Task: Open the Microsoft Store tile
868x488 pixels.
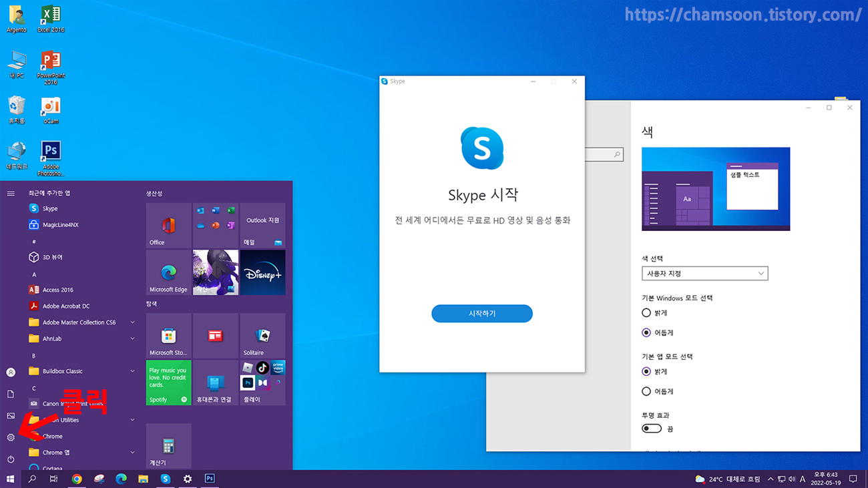Action: 168,336
